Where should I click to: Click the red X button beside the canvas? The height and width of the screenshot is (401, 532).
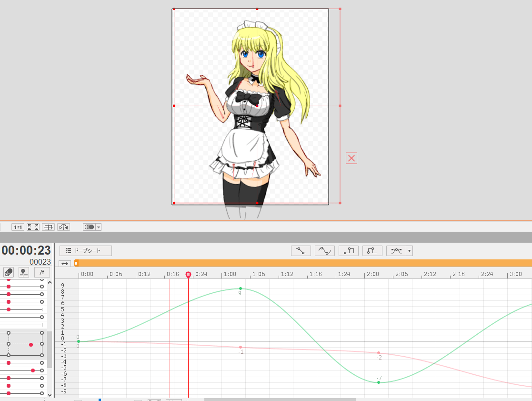tap(351, 158)
